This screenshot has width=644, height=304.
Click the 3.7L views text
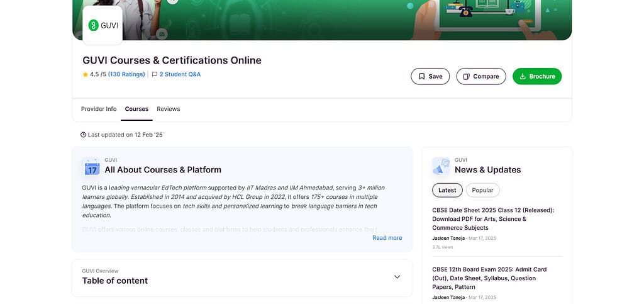[442, 247]
